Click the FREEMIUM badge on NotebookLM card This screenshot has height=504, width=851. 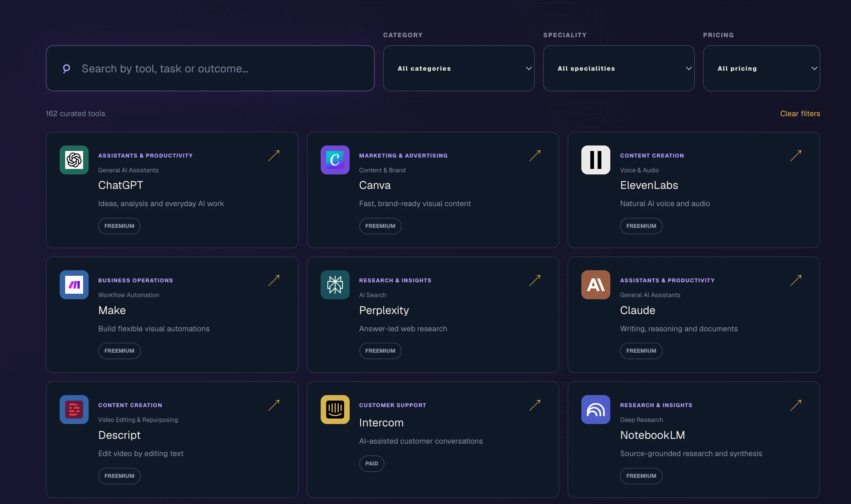tap(641, 476)
